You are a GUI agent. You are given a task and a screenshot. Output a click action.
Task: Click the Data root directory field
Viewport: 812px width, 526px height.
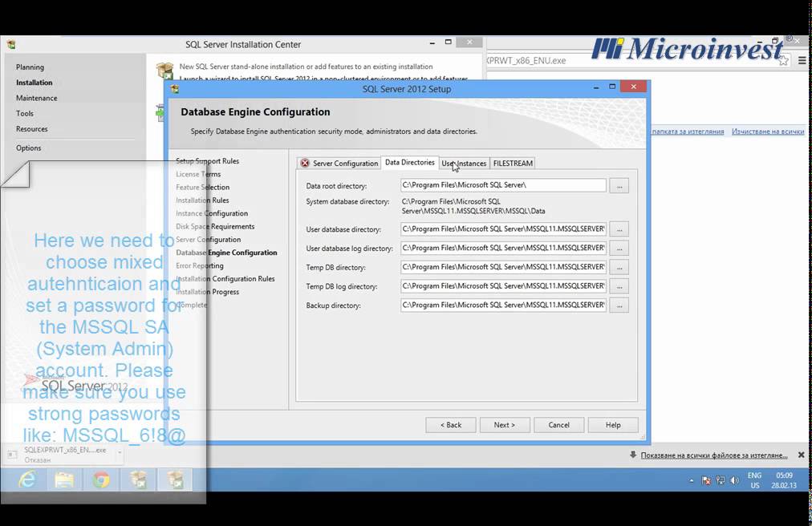tap(503, 185)
